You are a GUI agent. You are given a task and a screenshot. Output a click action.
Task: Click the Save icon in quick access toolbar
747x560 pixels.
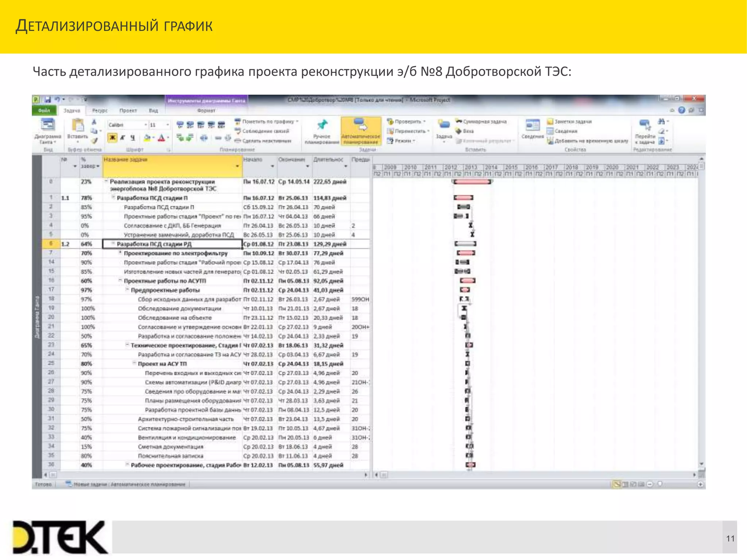48,100
